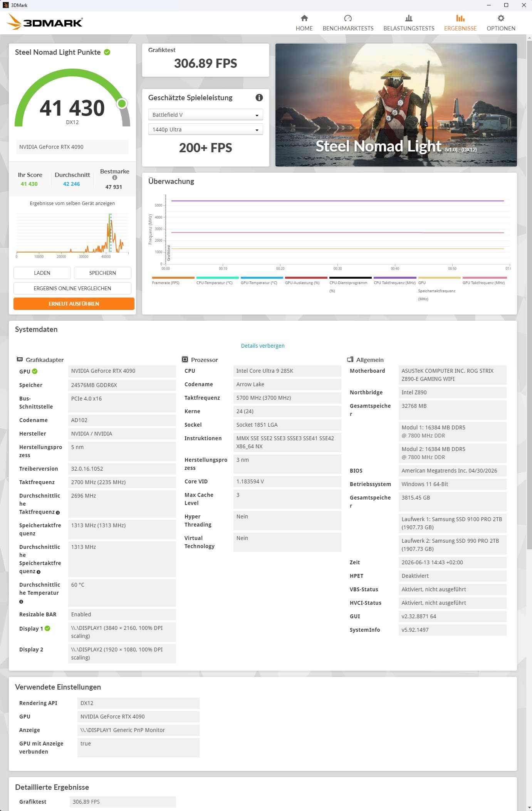Click Laufwerk 2 Samsung SSD 990 PRO entry
The image size is (532, 811).
453,545
